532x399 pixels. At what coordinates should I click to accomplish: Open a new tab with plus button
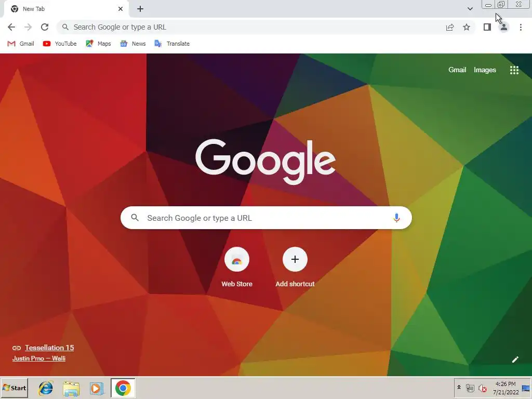pyautogui.click(x=140, y=9)
